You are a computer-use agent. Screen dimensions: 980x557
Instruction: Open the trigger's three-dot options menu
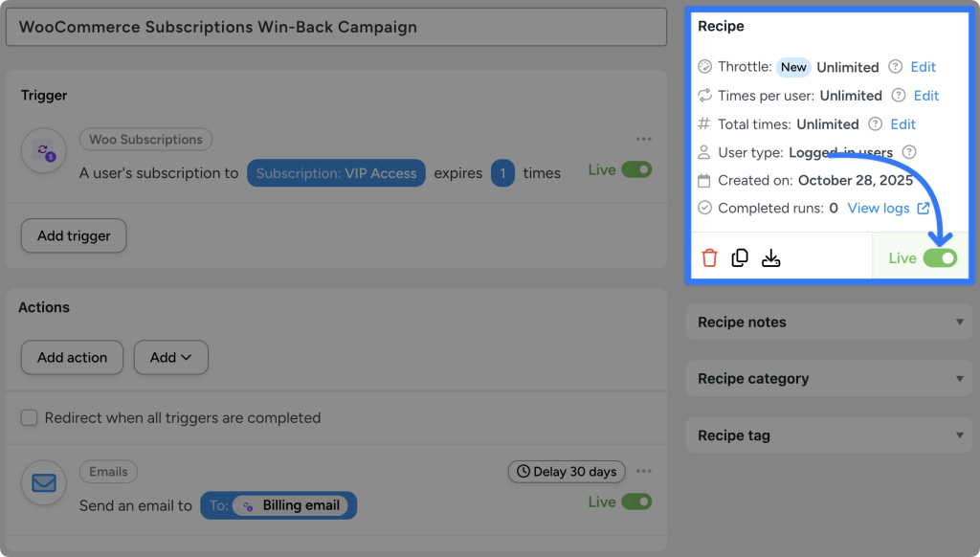643,137
